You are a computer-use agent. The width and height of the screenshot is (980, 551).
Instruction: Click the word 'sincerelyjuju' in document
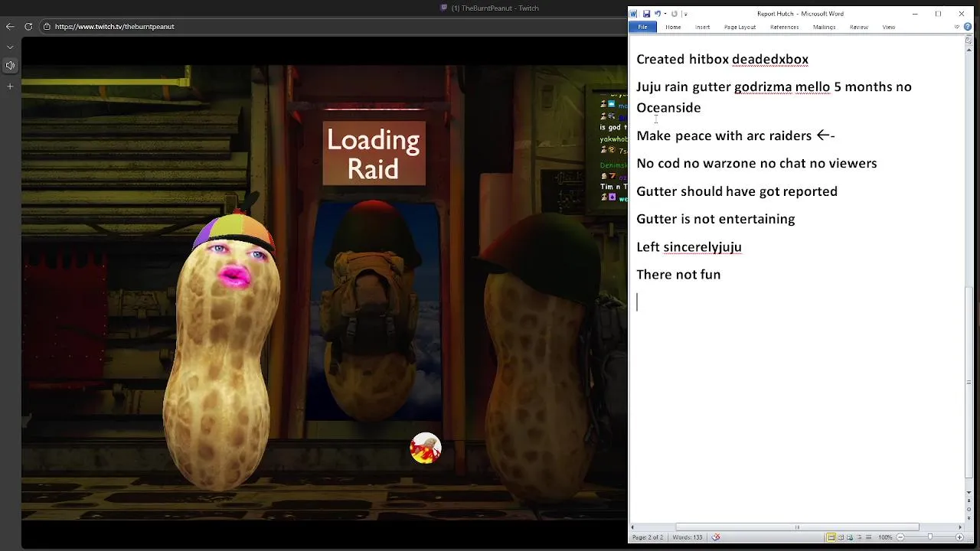point(702,246)
